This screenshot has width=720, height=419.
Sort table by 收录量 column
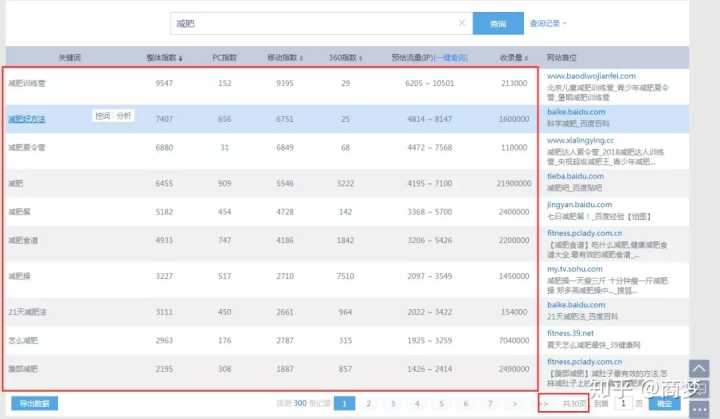pyautogui.click(x=515, y=58)
